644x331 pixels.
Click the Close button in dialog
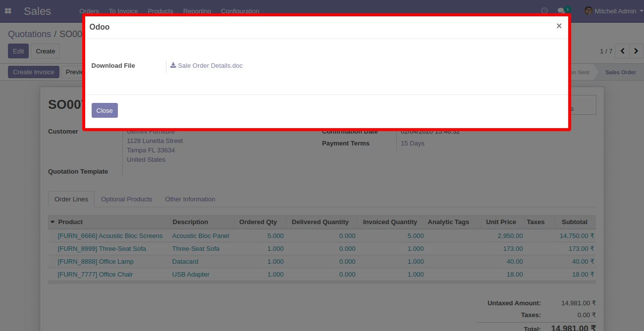[x=105, y=110]
